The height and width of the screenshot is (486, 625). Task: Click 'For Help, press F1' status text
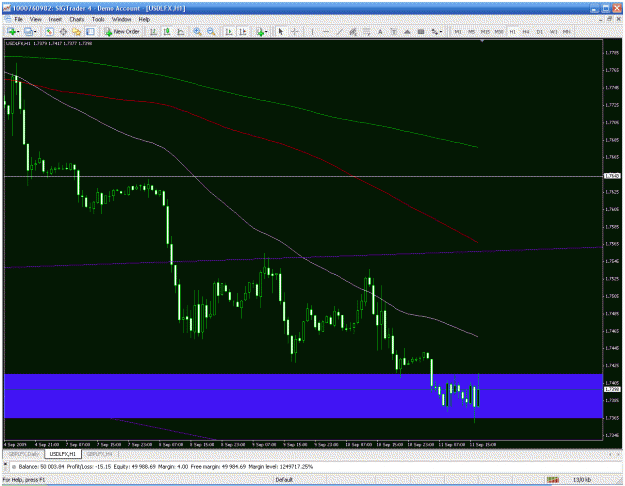tap(24, 480)
